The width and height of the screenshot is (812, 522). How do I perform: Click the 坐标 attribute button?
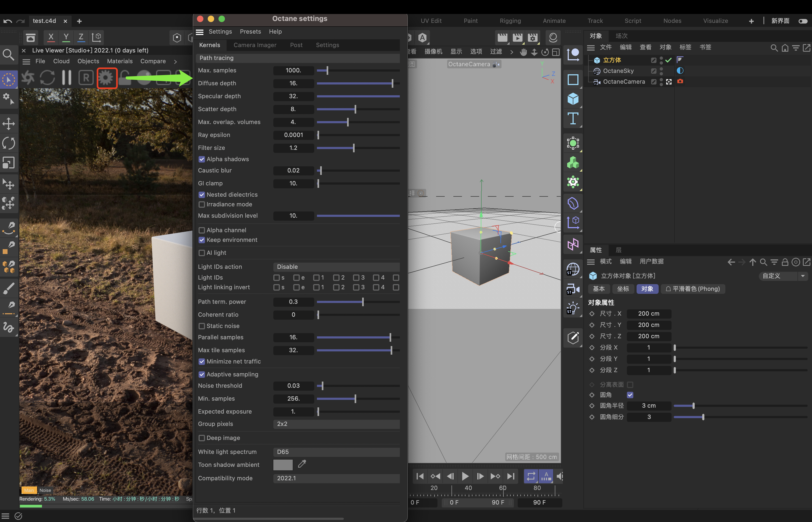pos(623,289)
